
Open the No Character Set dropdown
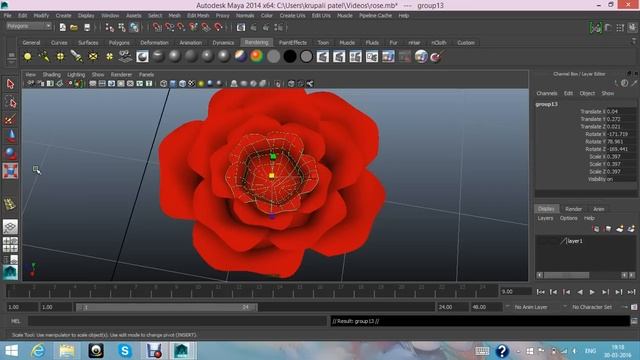(592, 307)
